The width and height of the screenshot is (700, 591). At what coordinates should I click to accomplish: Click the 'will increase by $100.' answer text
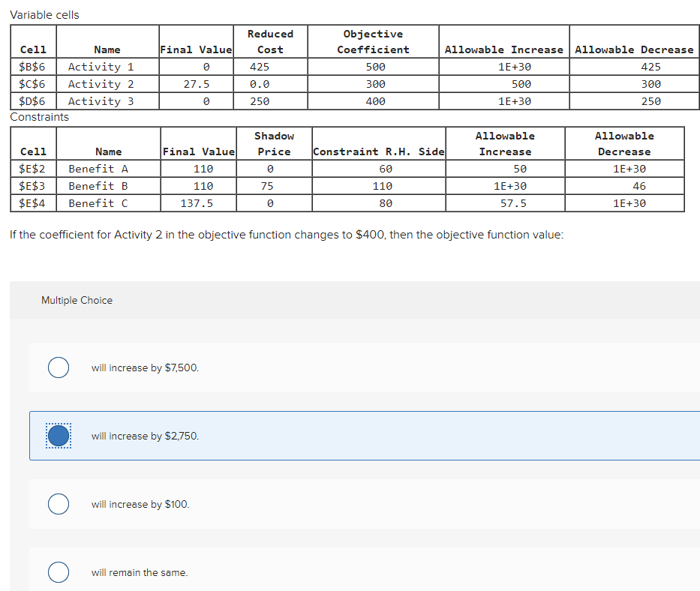pos(140,505)
